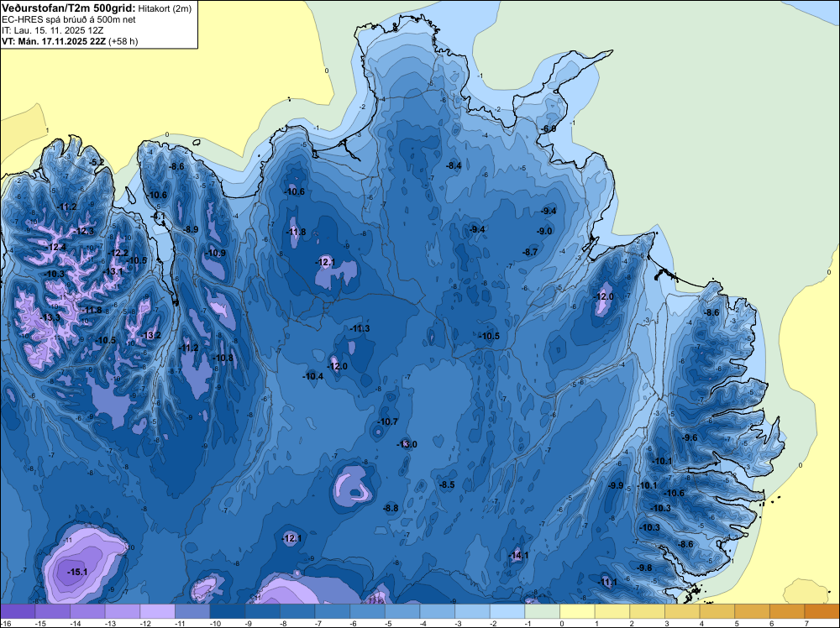Click the -8.7 temperature label
The image size is (840, 628).
530,252
